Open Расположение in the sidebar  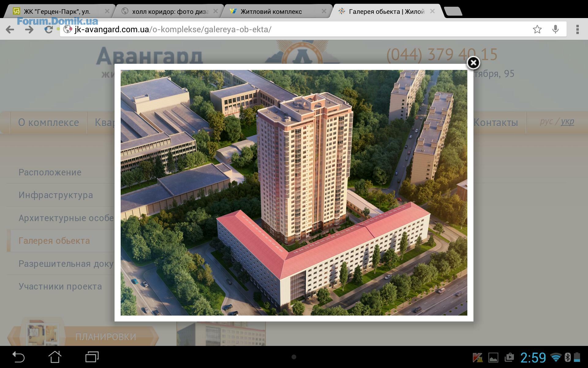[50, 172]
